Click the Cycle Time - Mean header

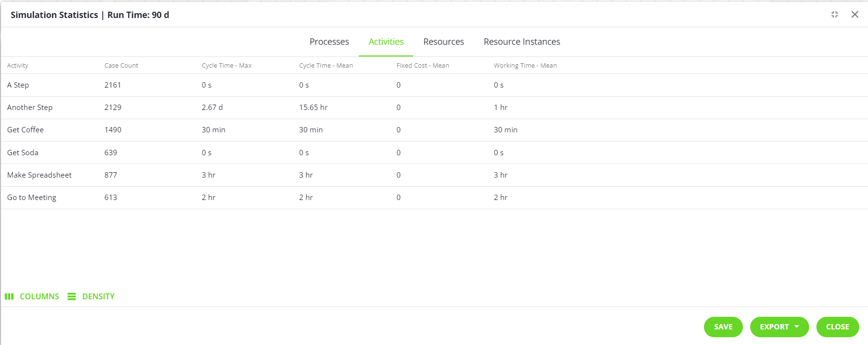(x=326, y=66)
